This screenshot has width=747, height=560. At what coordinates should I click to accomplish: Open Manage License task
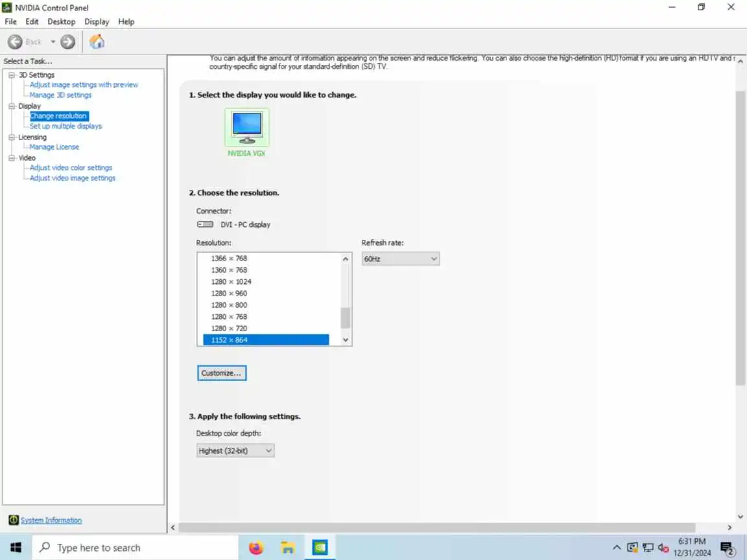[54, 147]
